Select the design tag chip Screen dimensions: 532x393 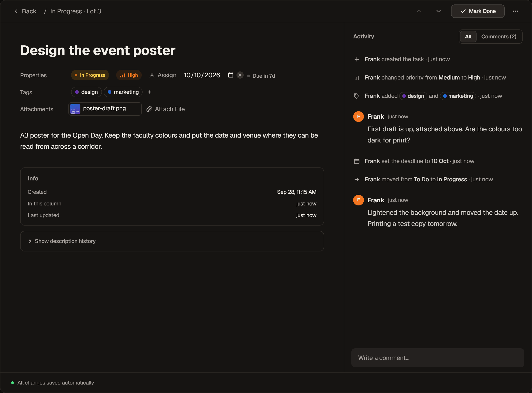coord(87,92)
